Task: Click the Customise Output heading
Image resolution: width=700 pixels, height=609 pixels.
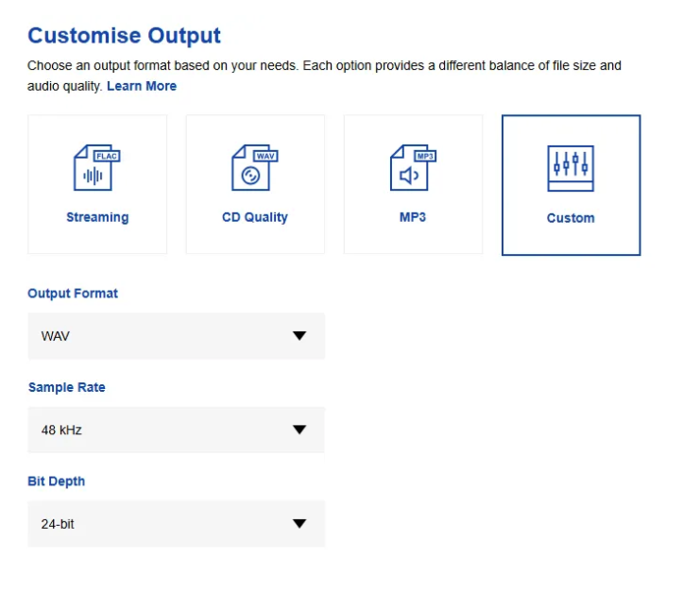Action: coord(124,36)
